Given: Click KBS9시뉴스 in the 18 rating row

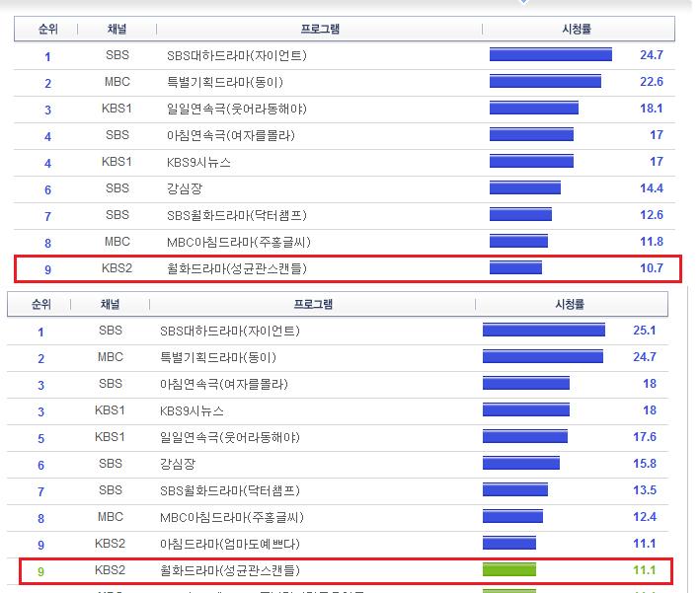Looking at the screenshot, I should click(192, 410).
